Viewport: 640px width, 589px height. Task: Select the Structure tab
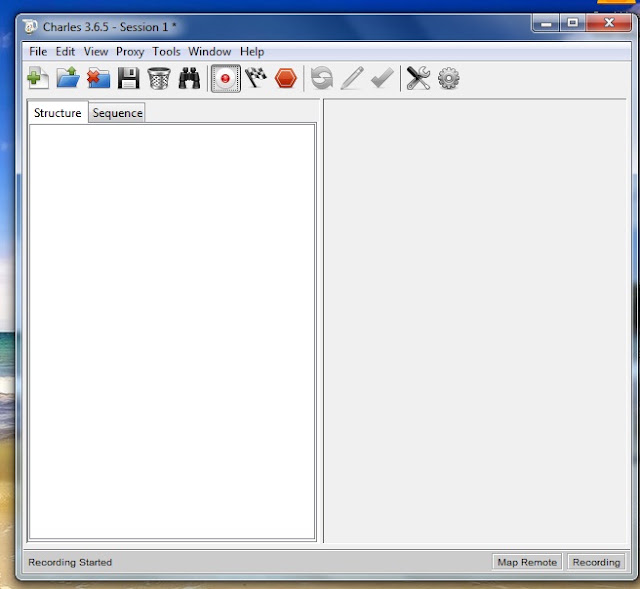[x=58, y=113]
